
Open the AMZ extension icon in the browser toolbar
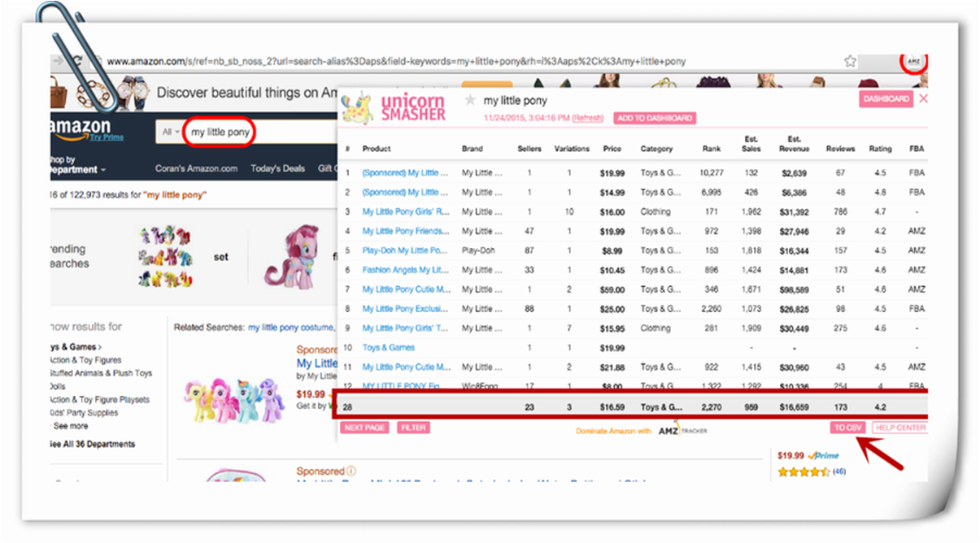point(913,60)
